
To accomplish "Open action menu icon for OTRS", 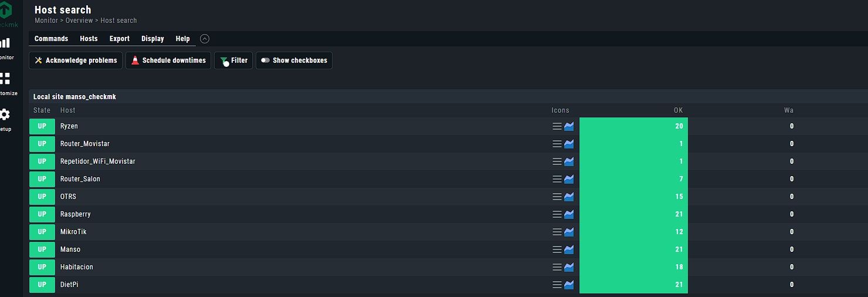I will click(557, 197).
